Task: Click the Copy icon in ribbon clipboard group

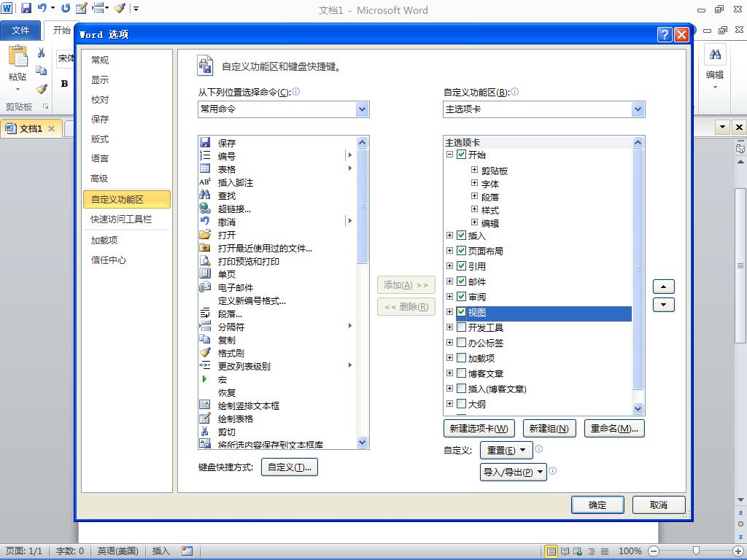Action: click(x=42, y=70)
